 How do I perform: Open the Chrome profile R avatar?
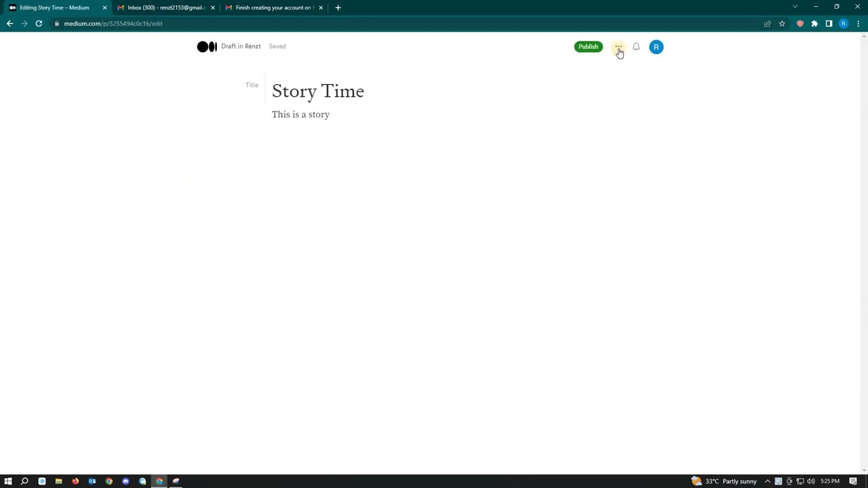[844, 24]
